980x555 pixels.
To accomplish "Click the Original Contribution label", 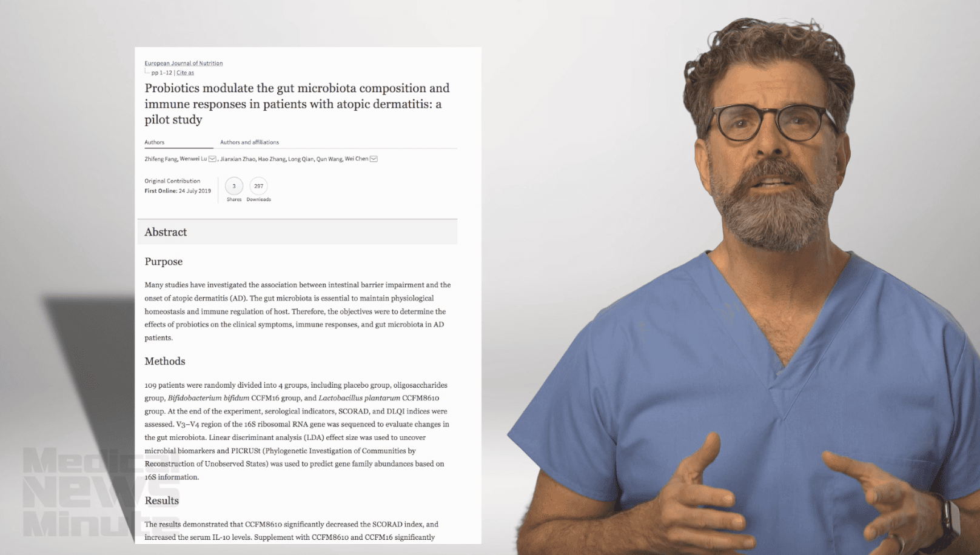I will (x=172, y=181).
